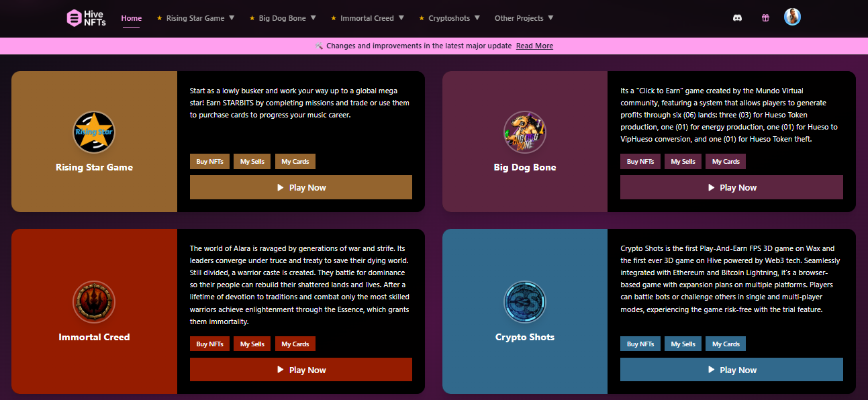Open My Sells for Rising Star Game

tap(252, 161)
